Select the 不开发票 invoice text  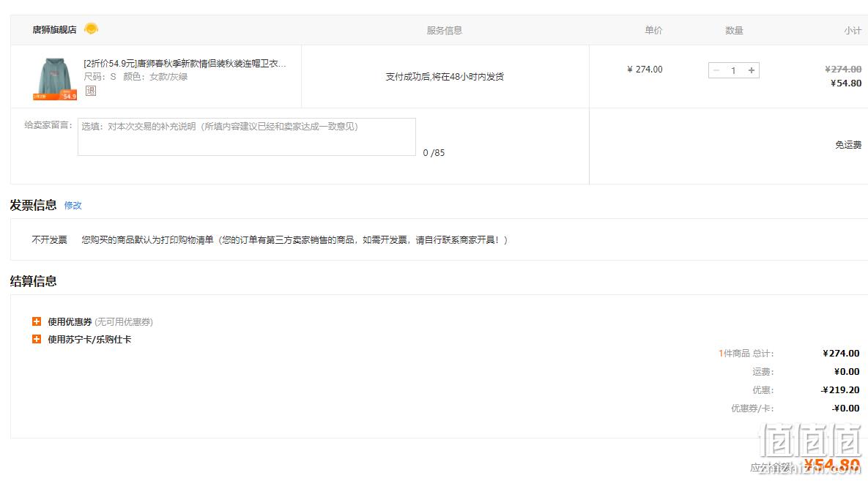click(x=49, y=239)
